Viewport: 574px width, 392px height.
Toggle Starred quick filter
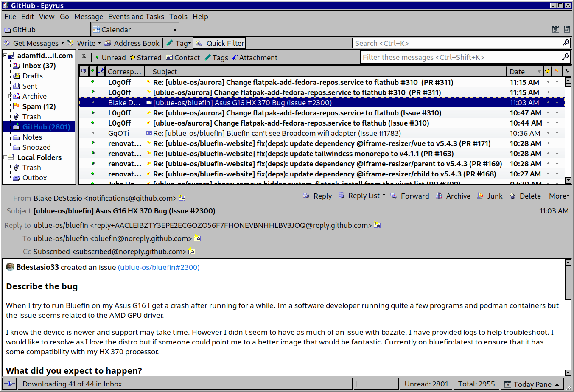pyautogui.click(x=146, y=58)
